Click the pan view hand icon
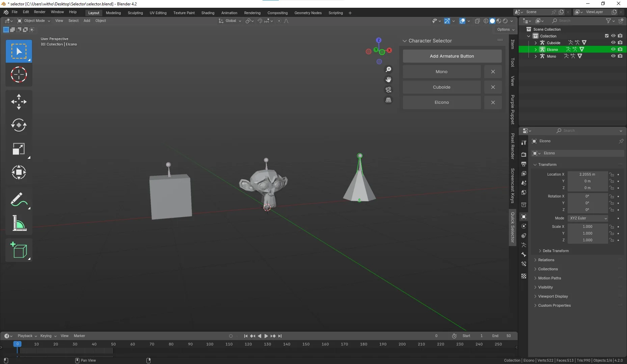 [x=388, y=80]
